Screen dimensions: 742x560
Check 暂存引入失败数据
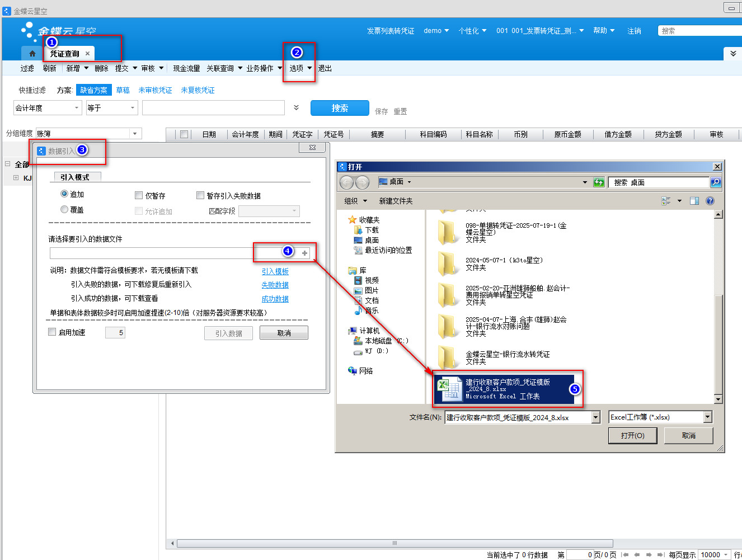(200, 195)
